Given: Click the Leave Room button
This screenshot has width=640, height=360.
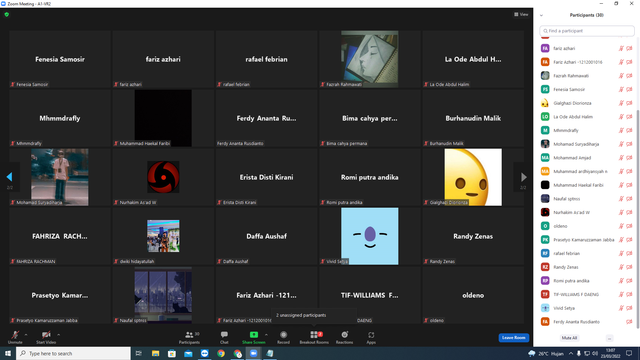Looking at the screenshot, I should click(513, 338).
